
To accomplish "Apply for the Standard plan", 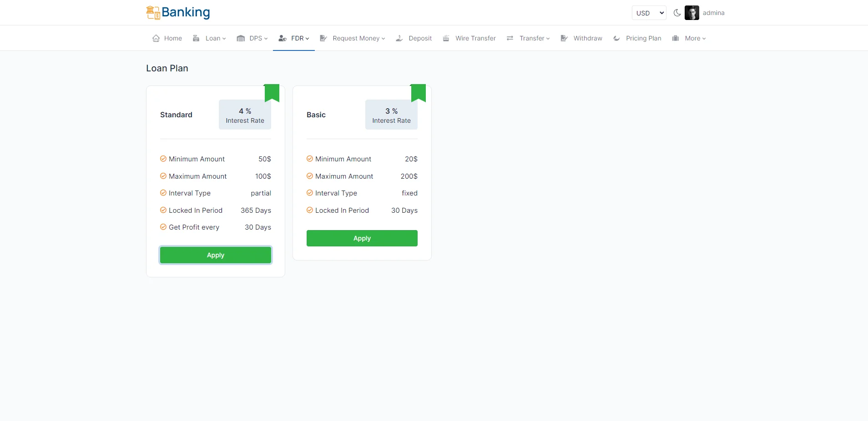I will click(x=216, y=255).
